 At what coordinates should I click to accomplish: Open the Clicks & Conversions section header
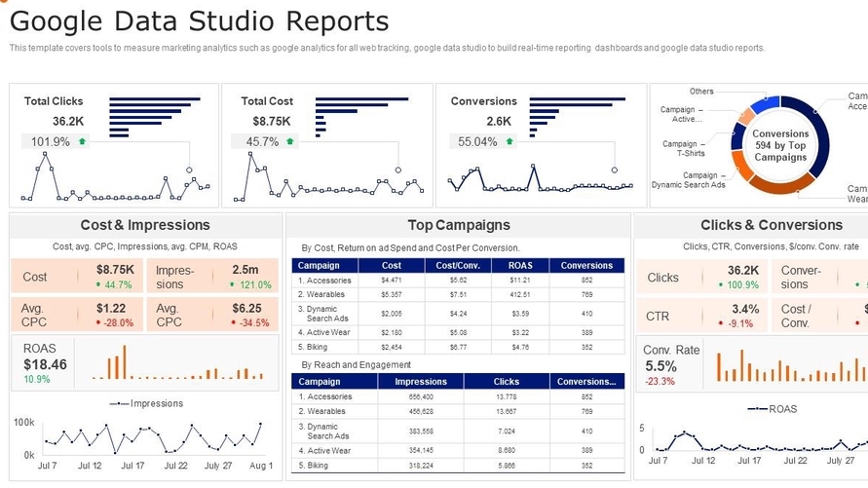tap(772, 225)
